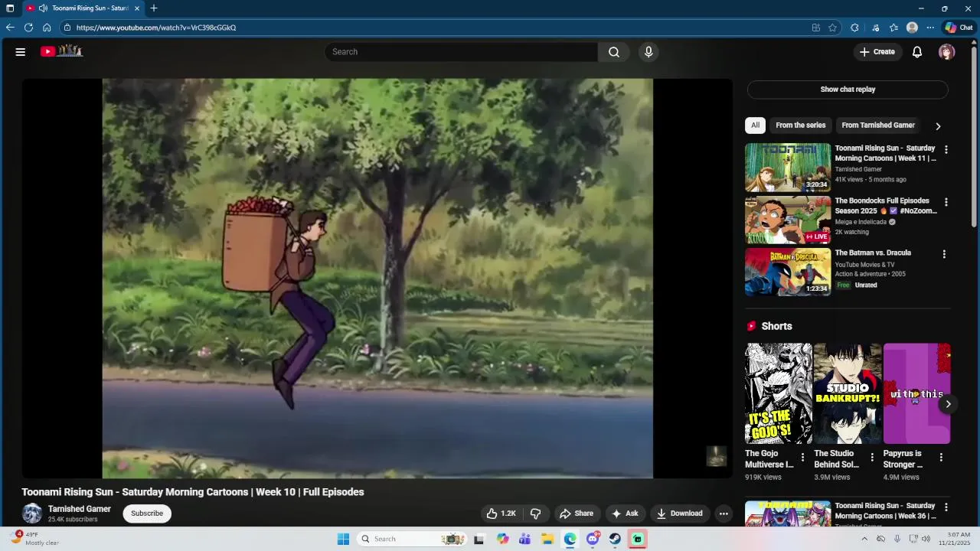
Task: Open the YouTube account avatar menu
Action: tap(947, 52)
